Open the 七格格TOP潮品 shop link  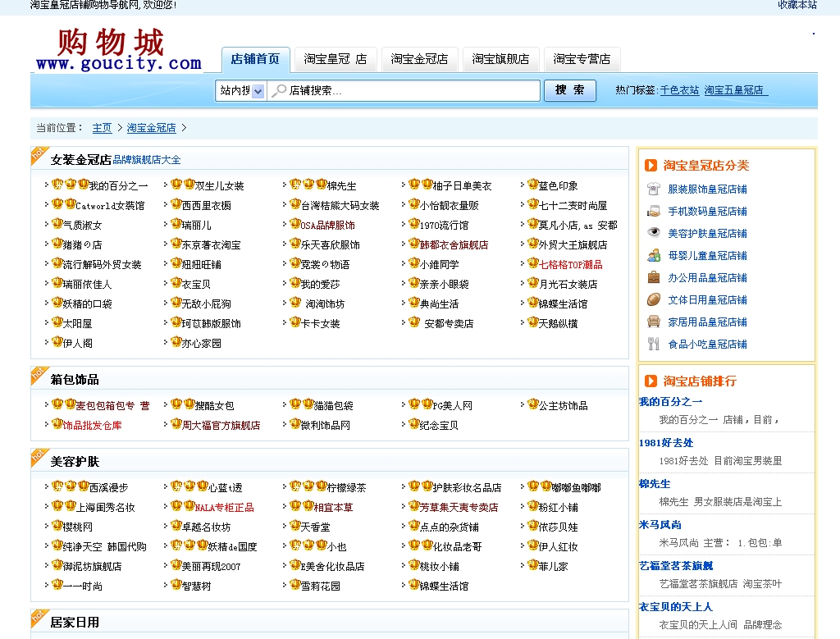[x=571, y=265]
